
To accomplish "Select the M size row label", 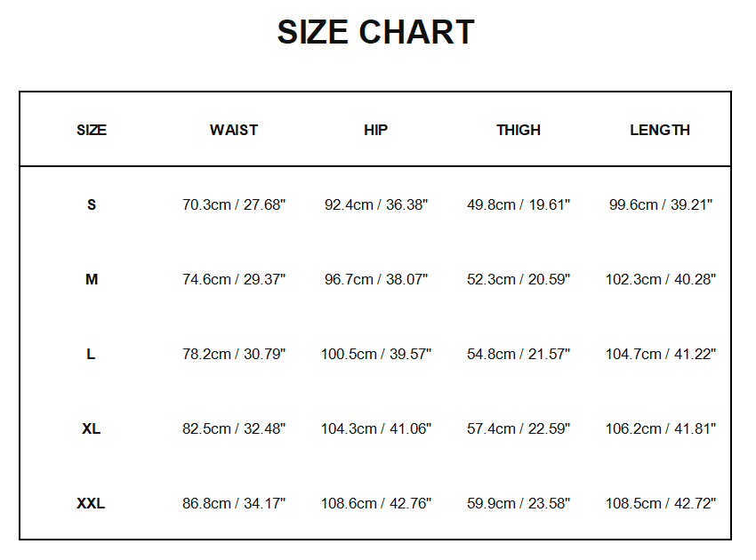I will (x=92, y=279).
